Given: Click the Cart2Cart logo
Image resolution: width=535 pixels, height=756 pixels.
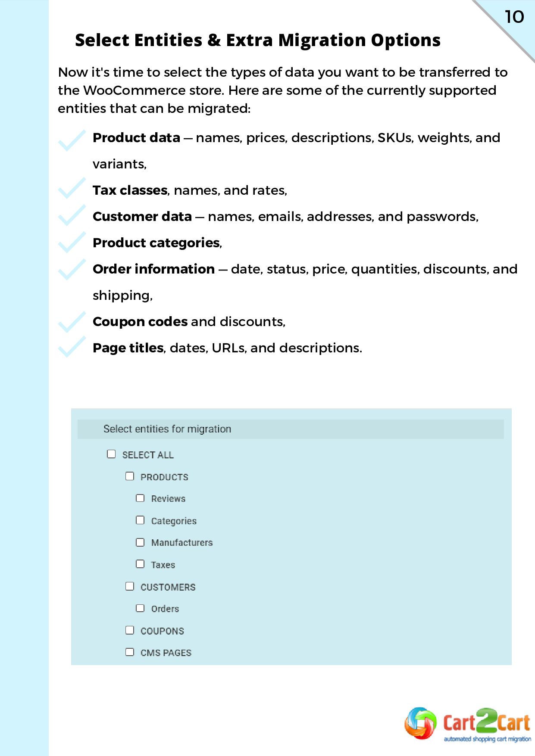Looking at the screenshot, I should pyautogui.click(x=467, y=724).
